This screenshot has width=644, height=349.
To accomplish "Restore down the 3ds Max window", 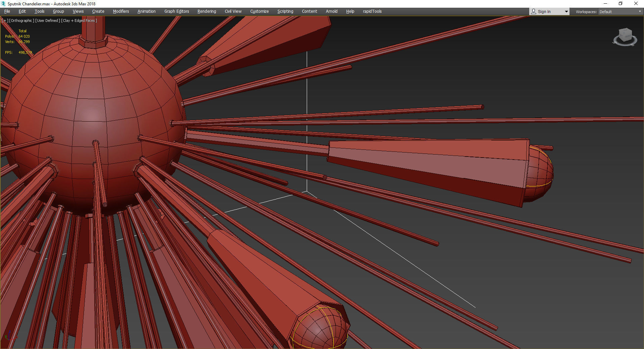I will point(621,4).
